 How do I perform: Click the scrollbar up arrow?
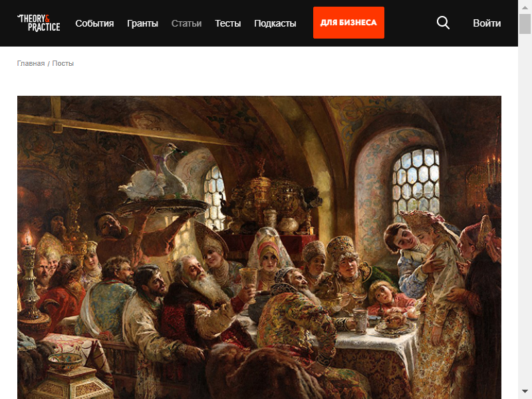coord(525,7)
